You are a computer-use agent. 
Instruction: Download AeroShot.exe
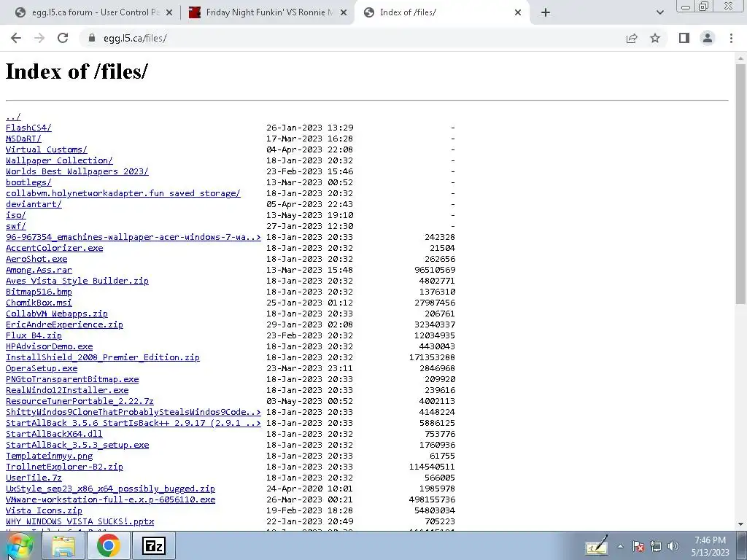[x=36, y=259]
